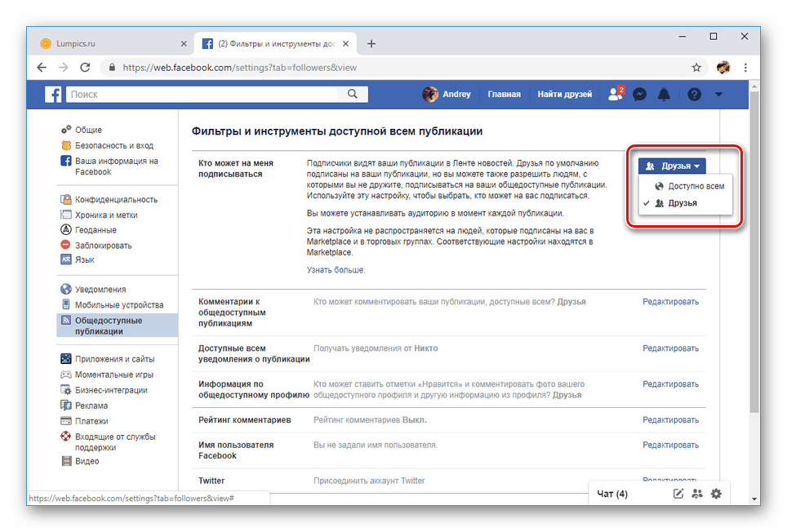Viewport: 787px width, 532px height.
Task: Open Моментальные игры settings
Action: 114,375
